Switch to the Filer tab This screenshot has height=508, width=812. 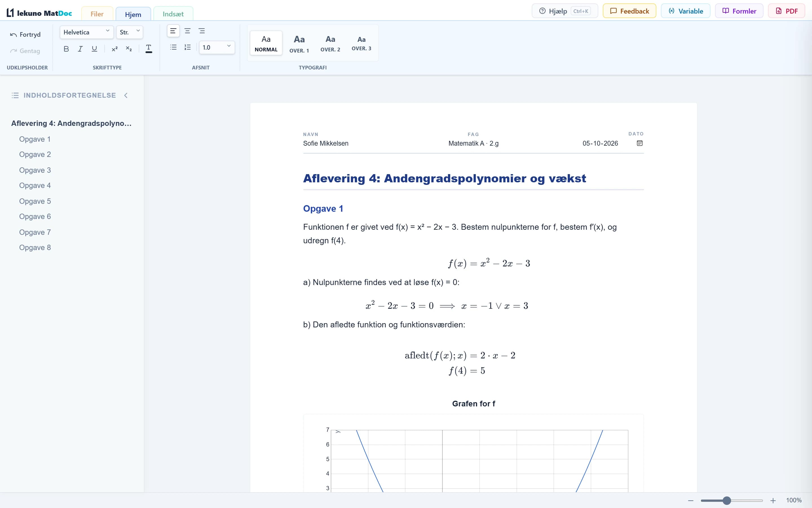click(x=97, y=14)
